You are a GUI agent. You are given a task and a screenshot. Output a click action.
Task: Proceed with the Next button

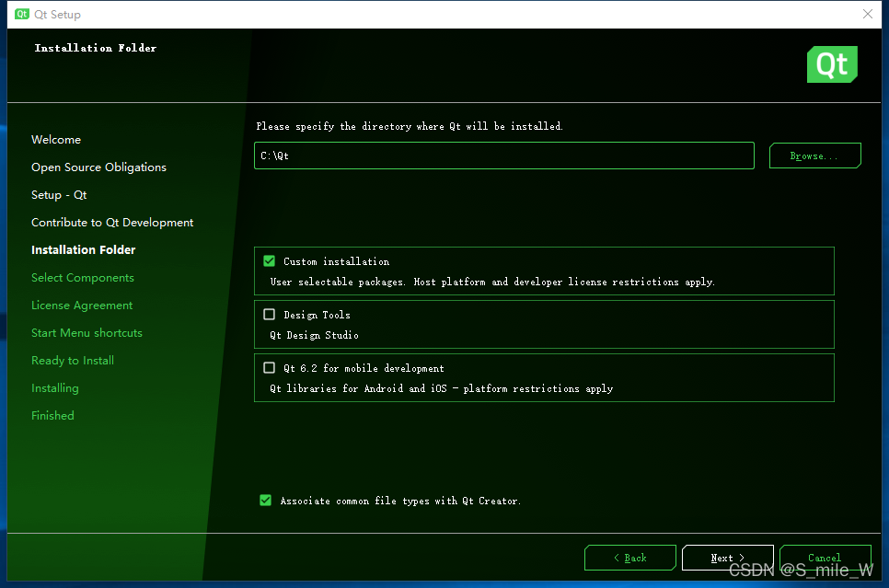pyautogui.click(x=727, y=558)
